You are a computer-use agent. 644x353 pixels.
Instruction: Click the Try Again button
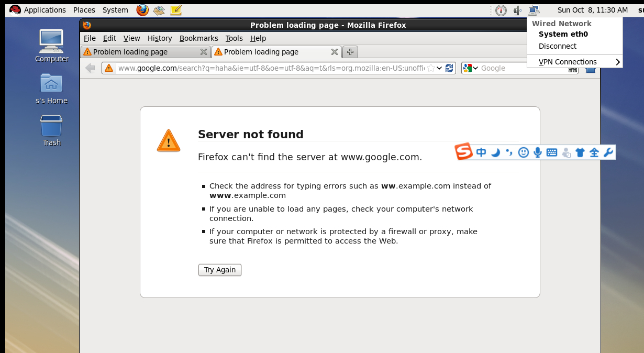click(220, 270)
